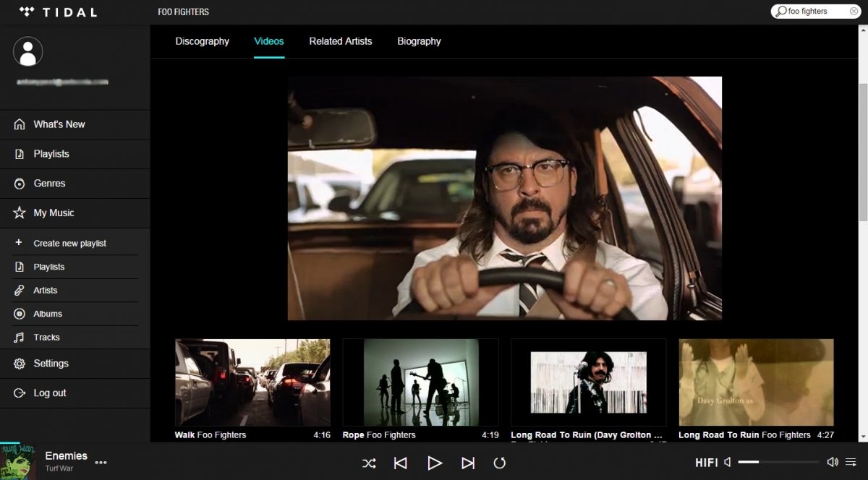Open the 4:27 Long Road To Ruin thumbnail

756,382
